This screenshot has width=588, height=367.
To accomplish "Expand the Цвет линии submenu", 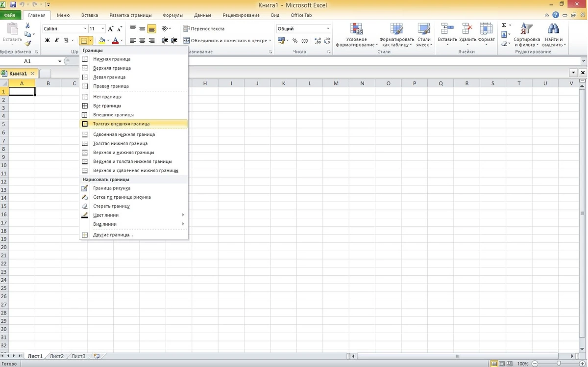I will (x=133, y=215).
